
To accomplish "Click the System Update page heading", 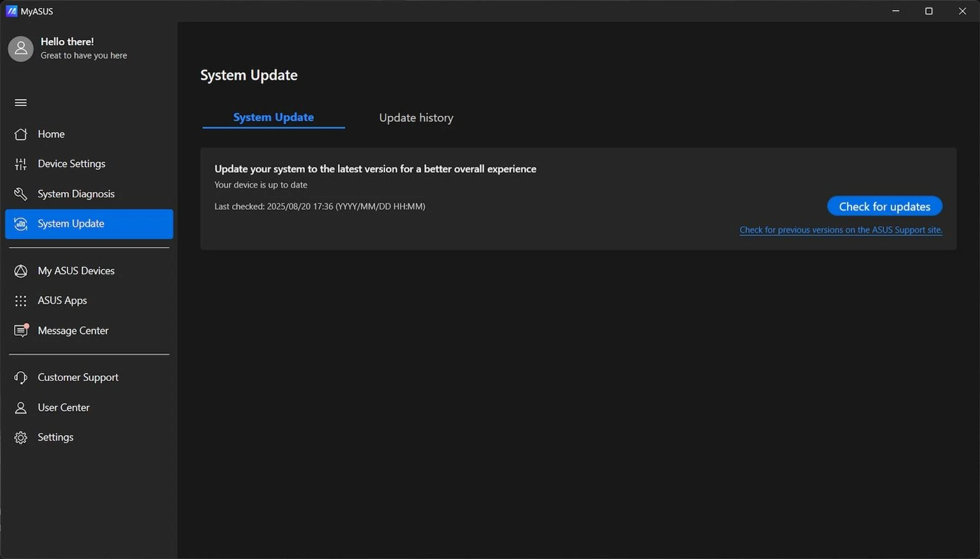I will [249, 75].
